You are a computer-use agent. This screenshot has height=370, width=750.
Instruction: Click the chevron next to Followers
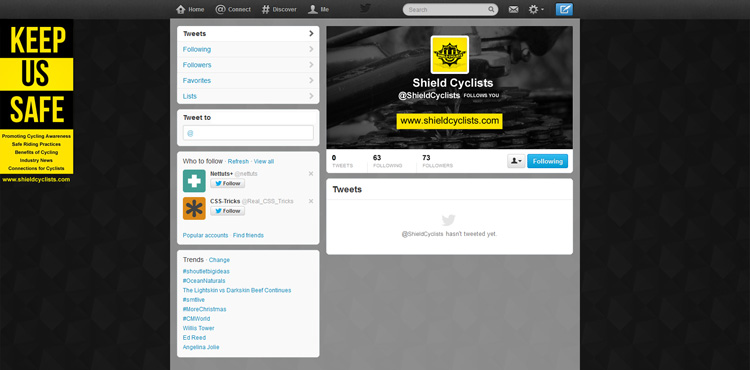click(311, 65)
